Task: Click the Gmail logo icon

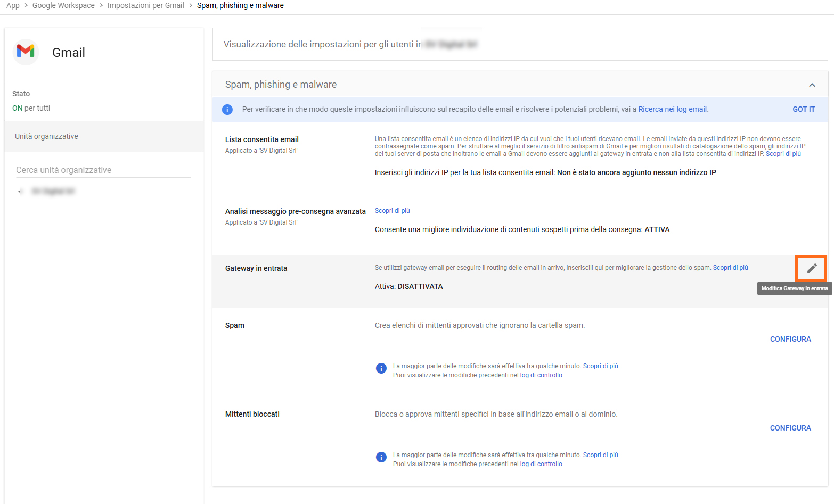Action: [x=26, y=52]
